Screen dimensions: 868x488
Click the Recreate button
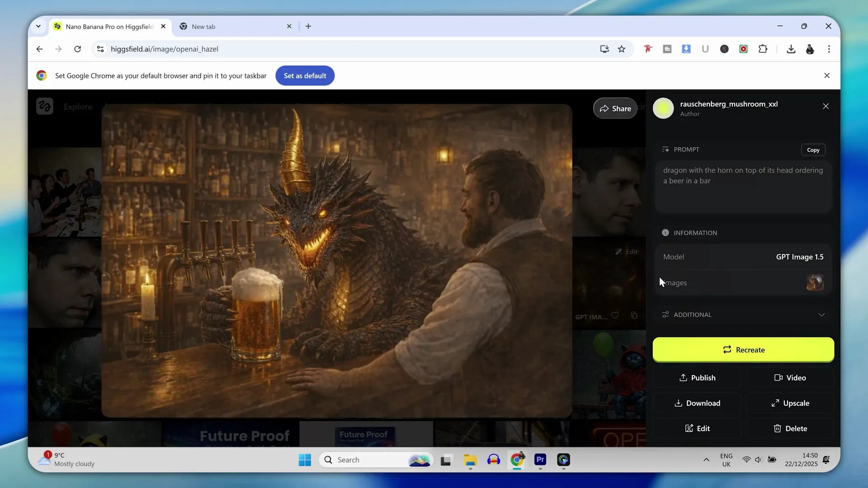click(743, 350)
